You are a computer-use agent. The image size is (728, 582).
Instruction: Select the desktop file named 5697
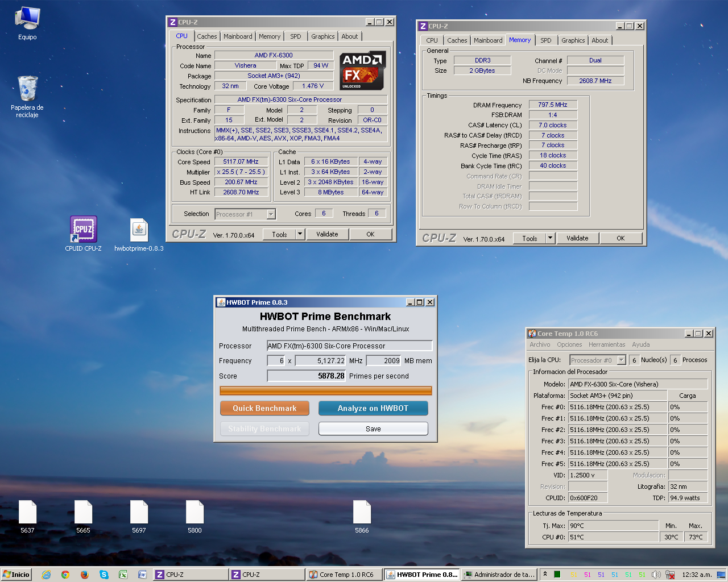[139, 516]
